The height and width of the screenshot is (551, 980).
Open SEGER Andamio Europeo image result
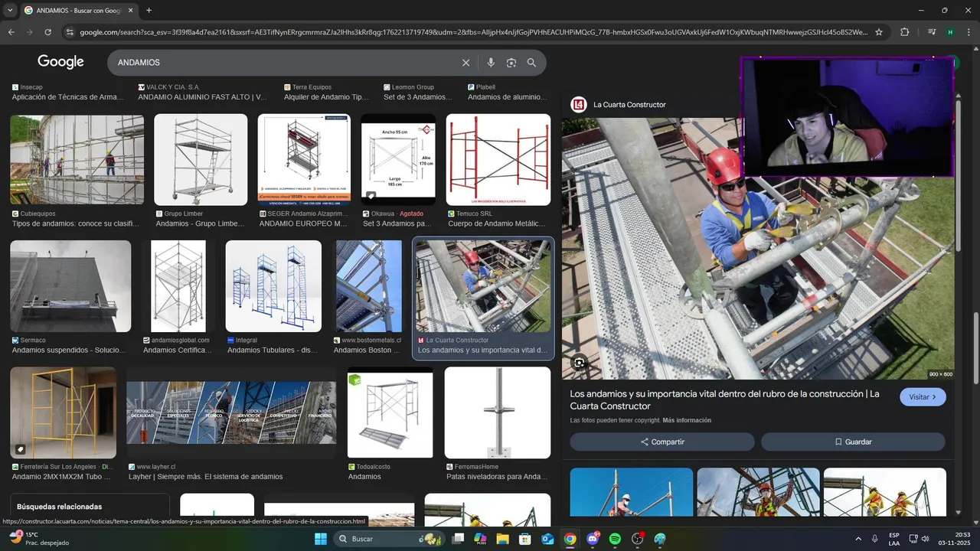[x=304, y=160]
